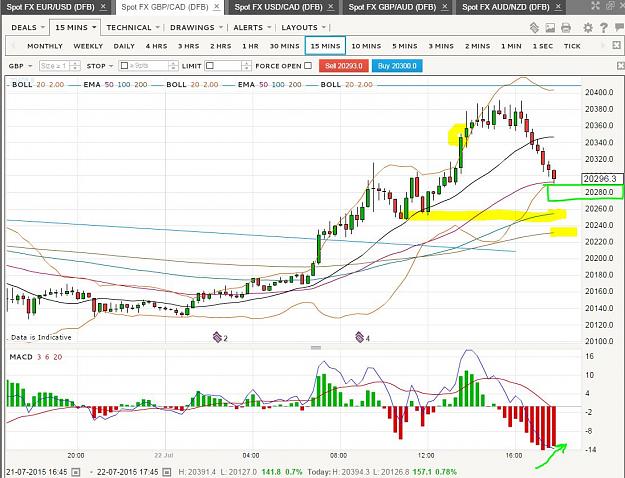Maximize chart with expand arrows icon

tap(595, 5)
